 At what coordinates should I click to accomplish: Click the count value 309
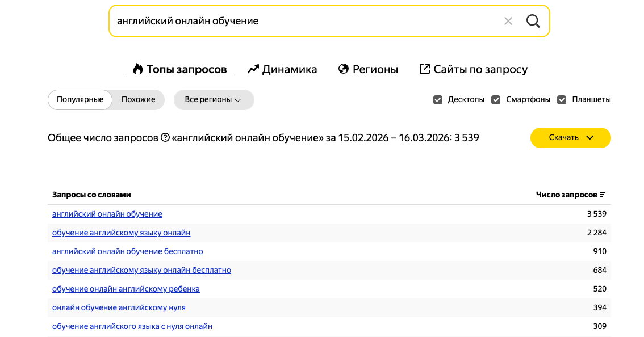[x=600, y=326]
